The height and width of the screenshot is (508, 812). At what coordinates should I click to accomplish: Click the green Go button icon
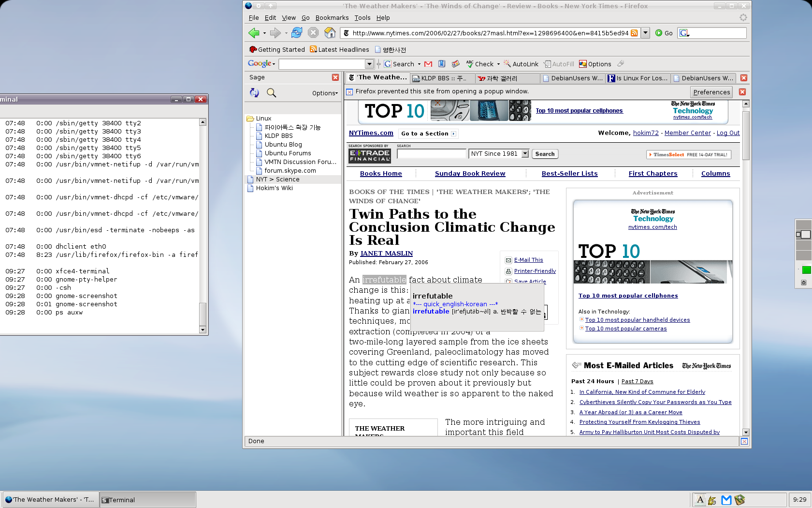tap(659, 33)
